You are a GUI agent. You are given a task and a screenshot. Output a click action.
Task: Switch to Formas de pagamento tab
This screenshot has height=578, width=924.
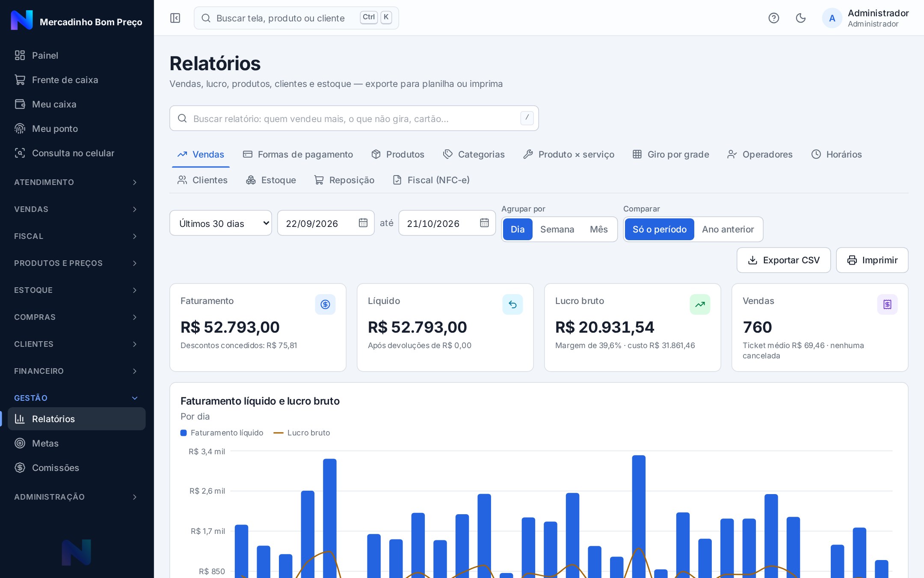tap(298, 155)
